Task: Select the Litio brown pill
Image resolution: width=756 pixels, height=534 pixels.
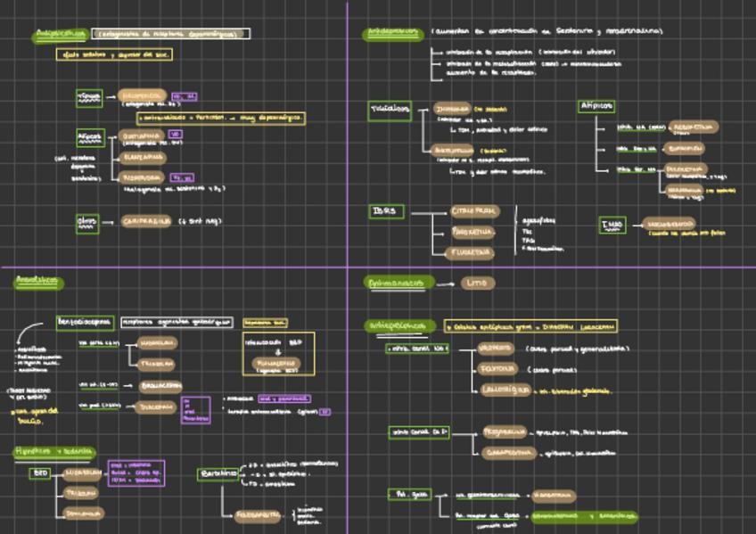Action: click(476, 283)
